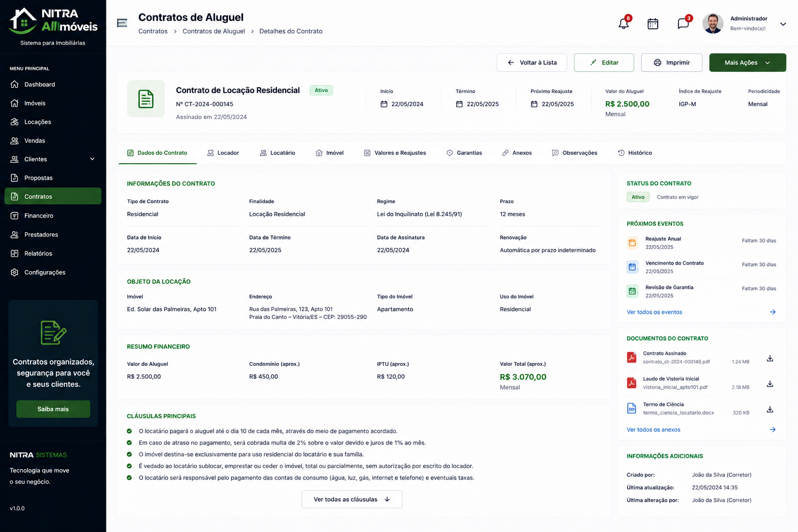Switch to the Anexos tab

[517, 153]
